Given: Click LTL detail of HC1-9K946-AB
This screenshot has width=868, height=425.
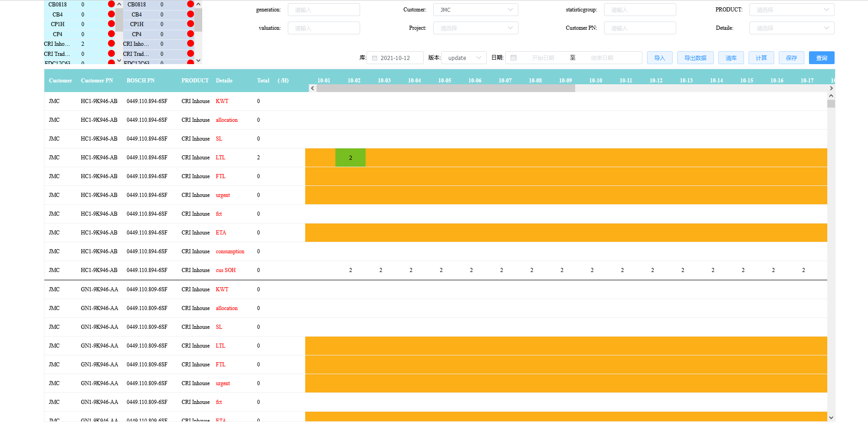Looking at the screenshot, I should click(x=221, y=158).
